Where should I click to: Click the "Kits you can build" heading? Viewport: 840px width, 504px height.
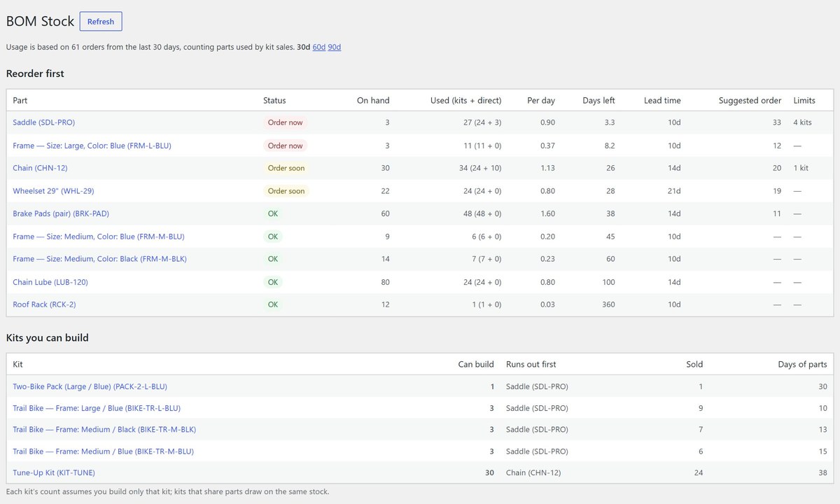[48, 337]
